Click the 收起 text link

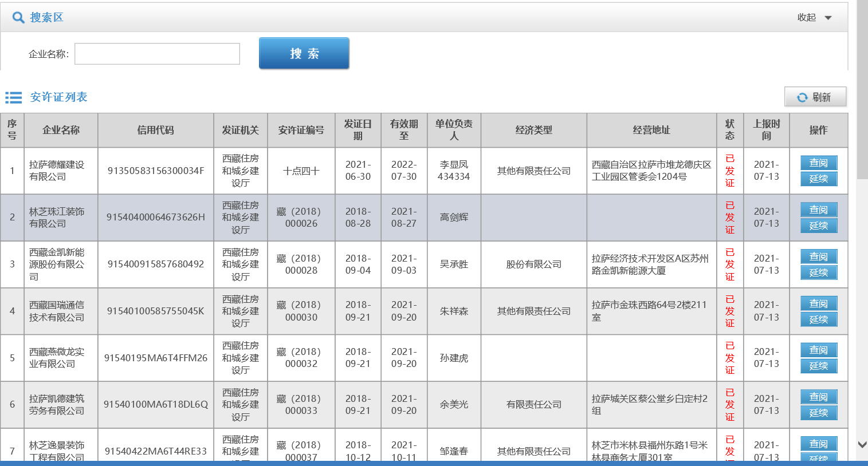(x=806, y=18)
